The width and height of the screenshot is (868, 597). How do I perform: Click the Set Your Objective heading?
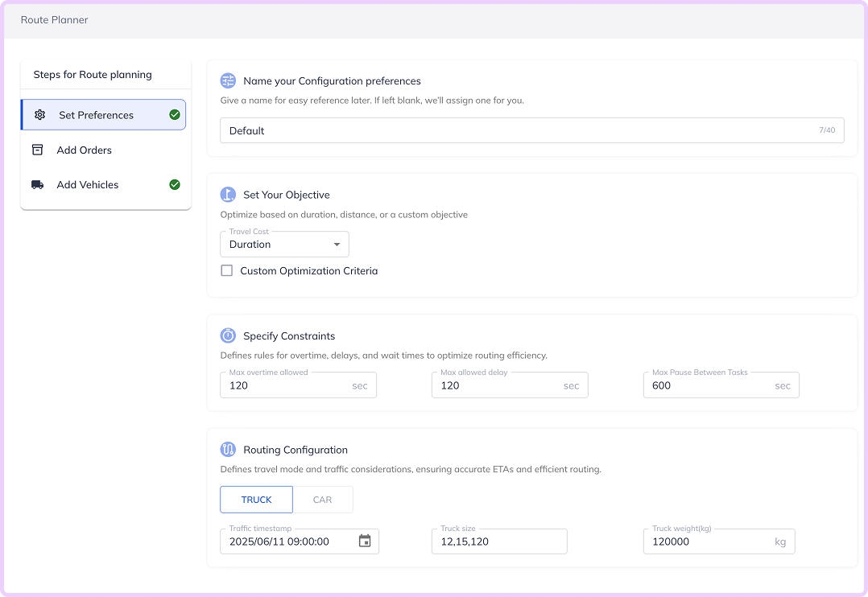(x=286, y=195)
